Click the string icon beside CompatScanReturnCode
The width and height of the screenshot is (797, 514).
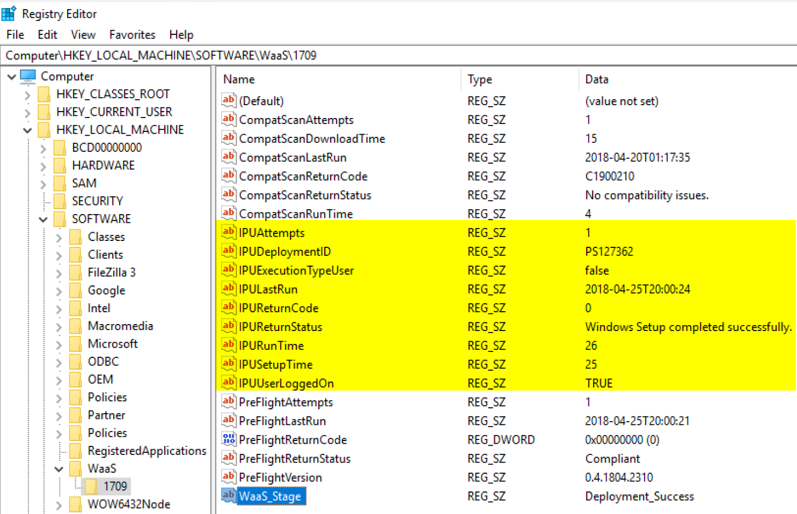(229, 176)
